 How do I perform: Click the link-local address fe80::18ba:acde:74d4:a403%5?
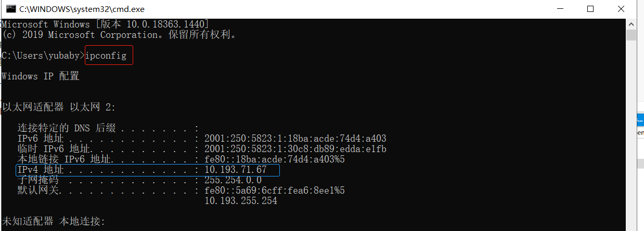274,159
